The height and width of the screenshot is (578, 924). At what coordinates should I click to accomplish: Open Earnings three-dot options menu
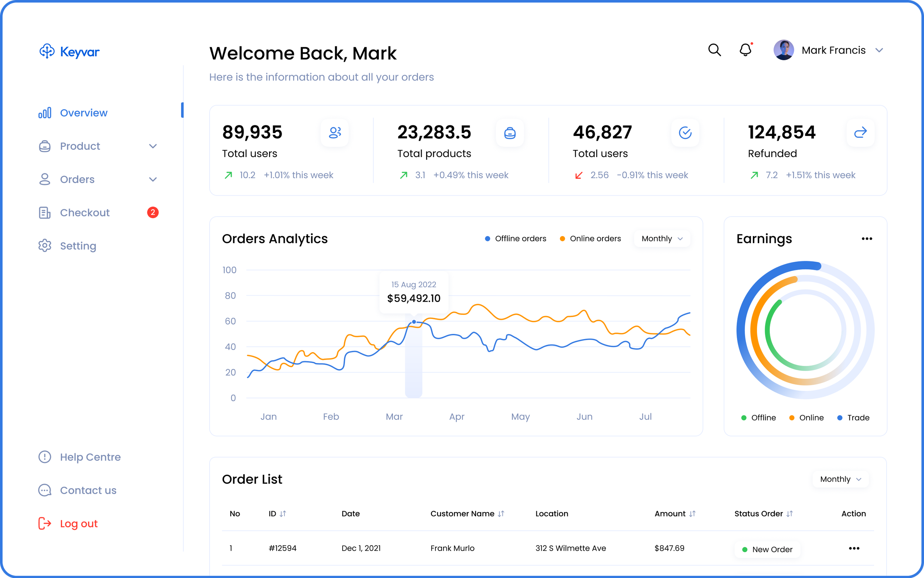(867, 239)
